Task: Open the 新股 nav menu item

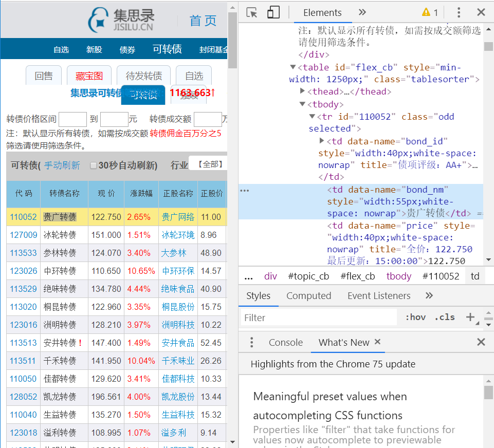Action: point(94,50)
